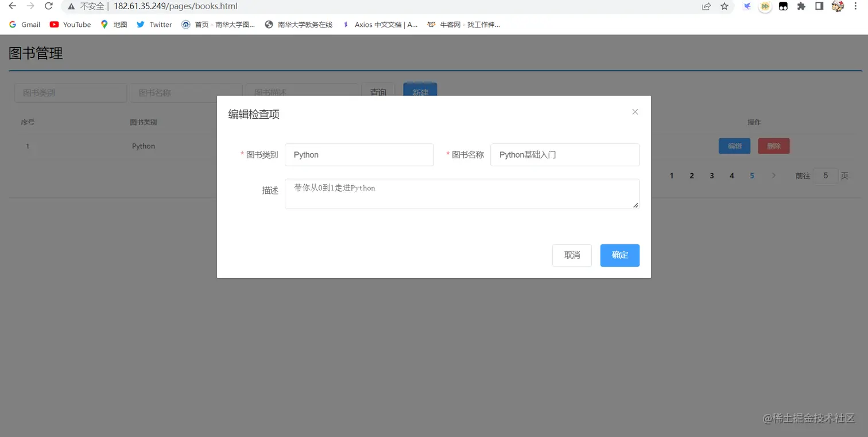Open the 南华大学教务在线 bookmark
Viewport: 868px width, 437px height.
pyautogui.click(x=299, y=25)
